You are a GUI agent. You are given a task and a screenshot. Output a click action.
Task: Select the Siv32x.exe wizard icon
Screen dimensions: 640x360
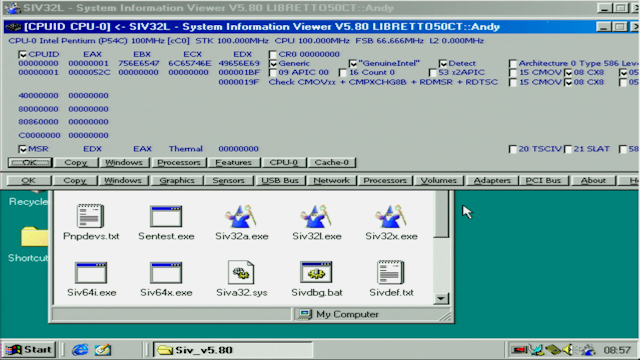pos(391,216)
